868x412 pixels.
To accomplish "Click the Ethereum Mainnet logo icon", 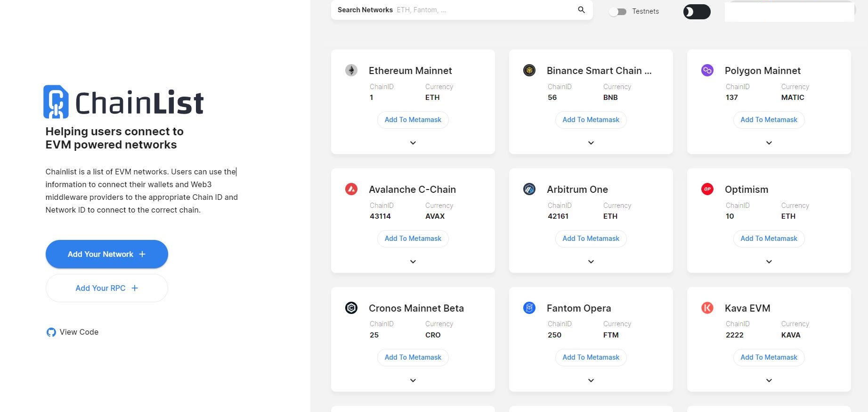I will 351,70.
